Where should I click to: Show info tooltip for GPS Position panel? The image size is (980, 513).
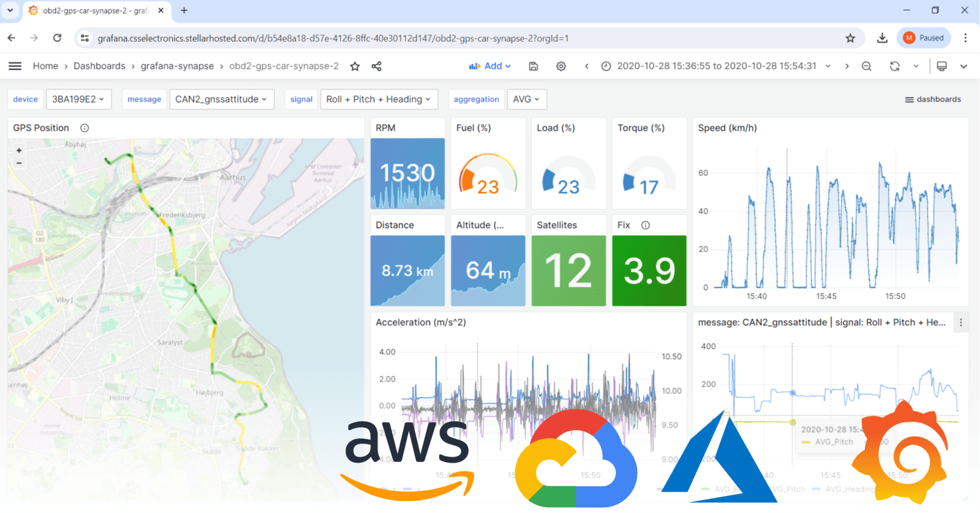click(x=84, y=128)
